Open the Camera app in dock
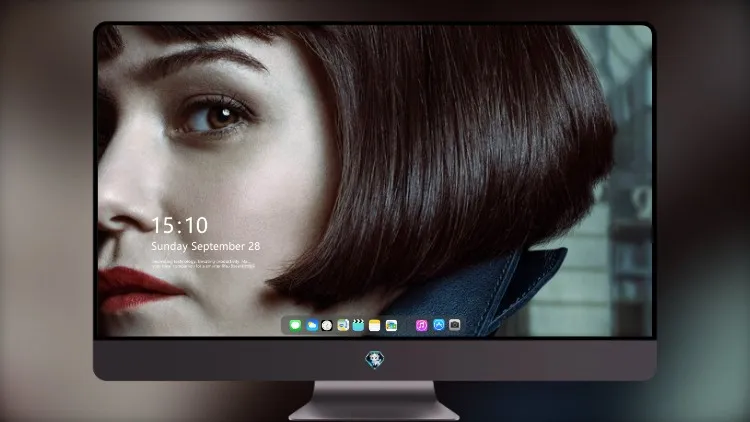The image size is (750, 422). [x=454, y=325]
